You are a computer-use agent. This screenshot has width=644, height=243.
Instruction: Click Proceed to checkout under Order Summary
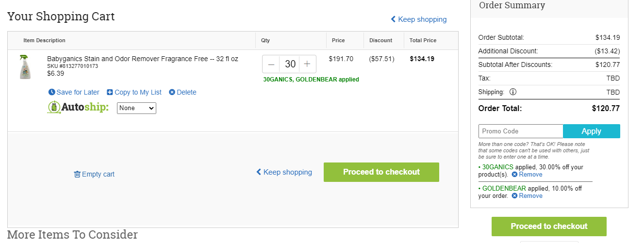coord(549,227)
